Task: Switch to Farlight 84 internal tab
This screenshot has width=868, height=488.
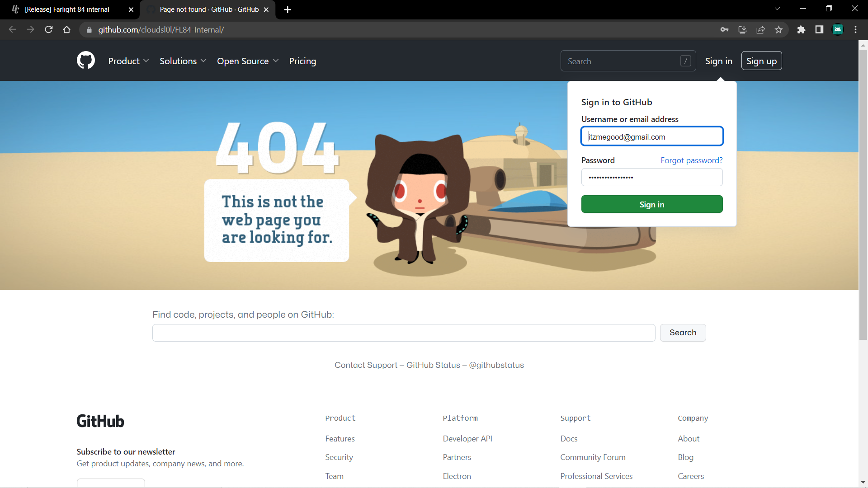Action: coord(67,9)
